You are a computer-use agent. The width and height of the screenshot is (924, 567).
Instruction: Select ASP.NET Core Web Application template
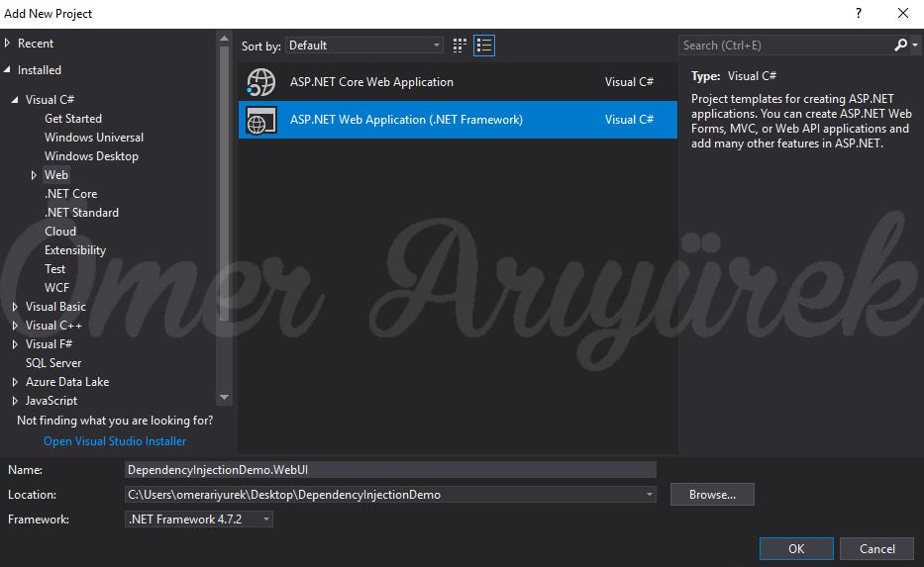458,82
